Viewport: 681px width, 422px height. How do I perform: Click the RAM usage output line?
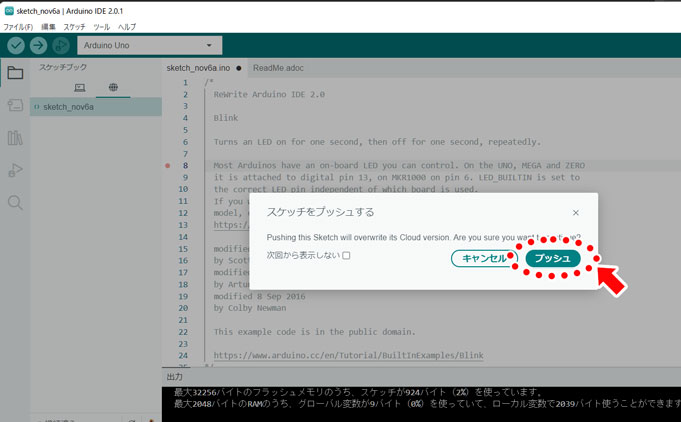[427, 404]
